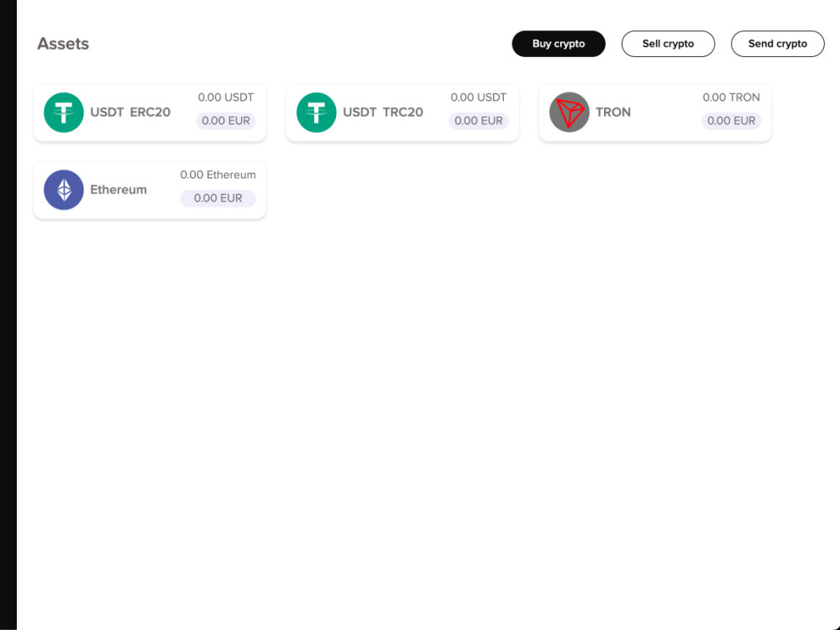Click the 0.00 USDT balance on TRC20 card
840x630 pixels.
pyautogui.click(x=479, y=97)
